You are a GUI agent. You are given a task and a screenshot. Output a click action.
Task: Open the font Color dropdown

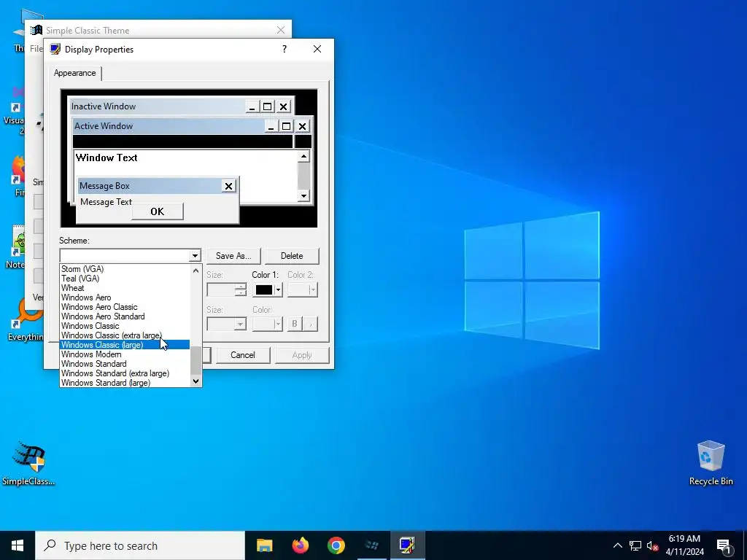point(268,324)
